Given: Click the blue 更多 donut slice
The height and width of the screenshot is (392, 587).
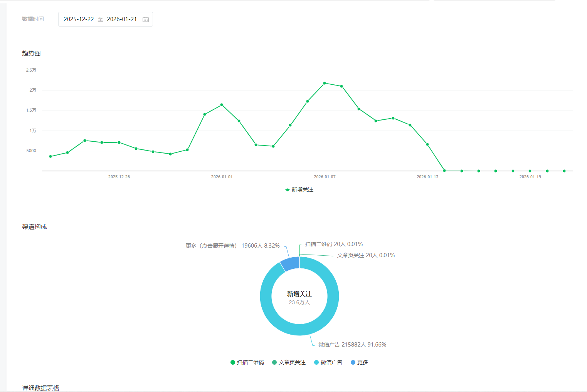Looking at the screenshot, I should [x=291, y=263].
